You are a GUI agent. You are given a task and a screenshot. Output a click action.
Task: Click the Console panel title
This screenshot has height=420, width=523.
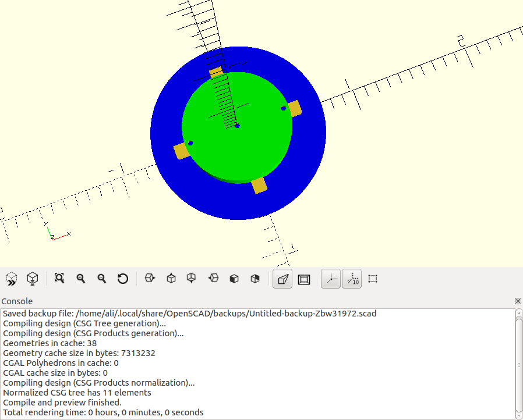click(17, 301)
